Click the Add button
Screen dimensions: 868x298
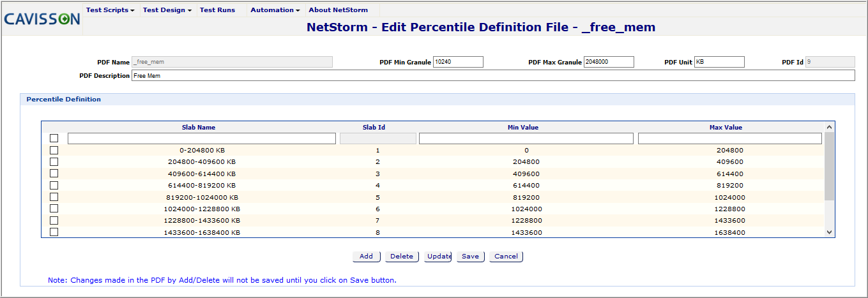pyautogui.click(x=366, y=257)
